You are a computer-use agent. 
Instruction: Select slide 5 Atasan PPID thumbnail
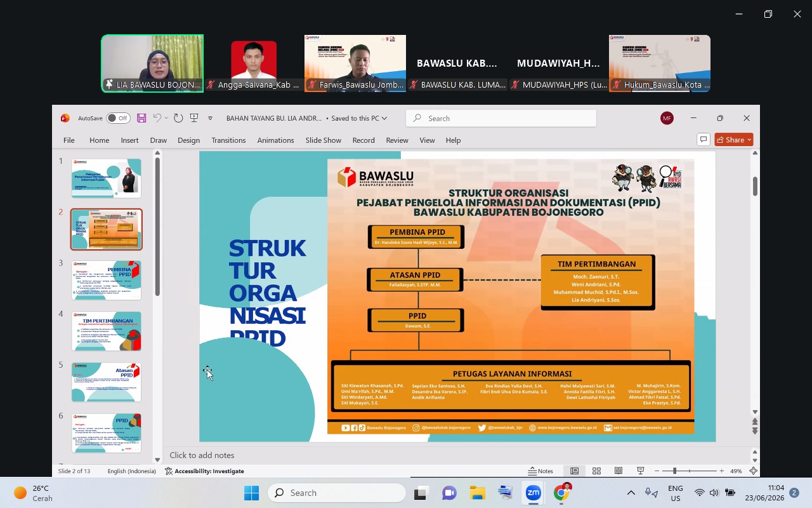click(107, 382)
